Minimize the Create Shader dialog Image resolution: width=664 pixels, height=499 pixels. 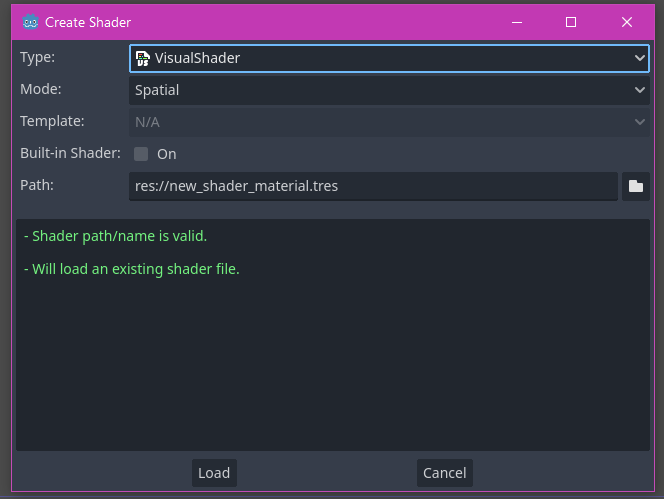click(x=517, y=22)
